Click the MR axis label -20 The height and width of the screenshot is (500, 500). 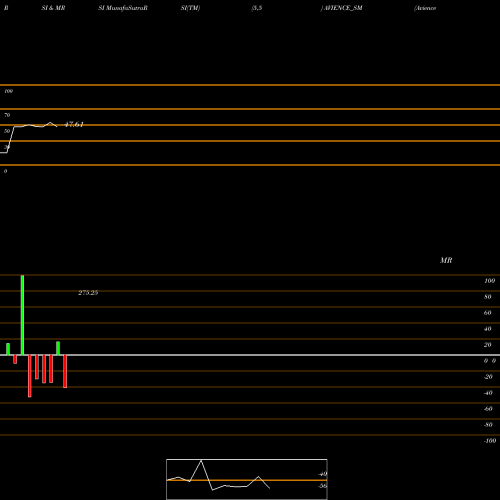[x=488, y=377]
